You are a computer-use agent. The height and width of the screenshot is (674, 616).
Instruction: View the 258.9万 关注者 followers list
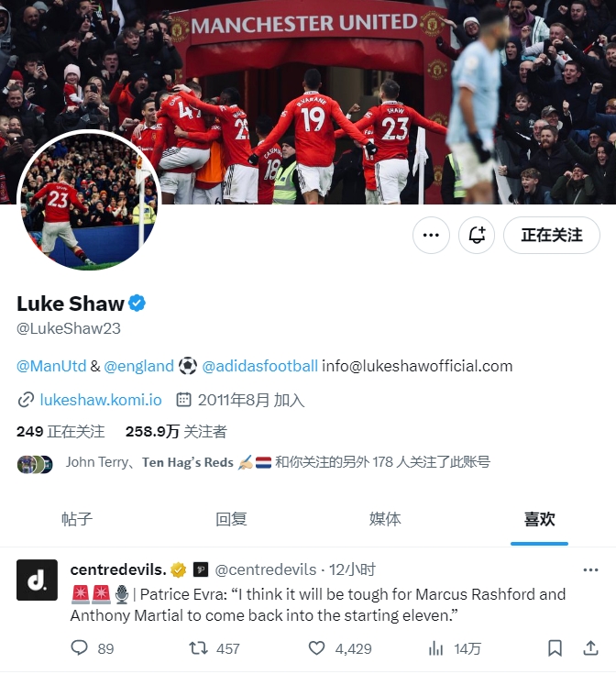tap(176, 431)
